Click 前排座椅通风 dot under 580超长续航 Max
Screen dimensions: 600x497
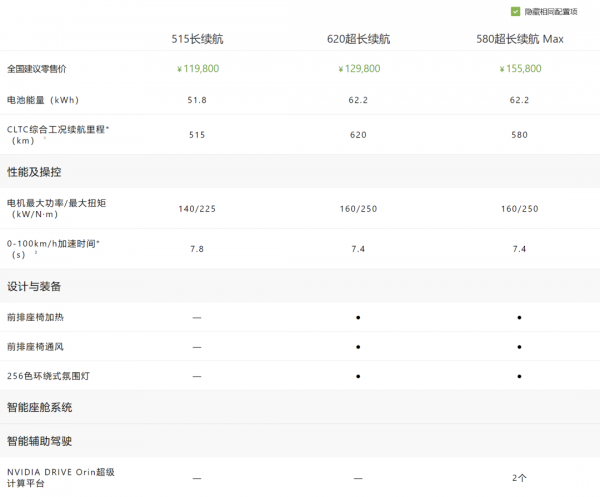point(519,346)
